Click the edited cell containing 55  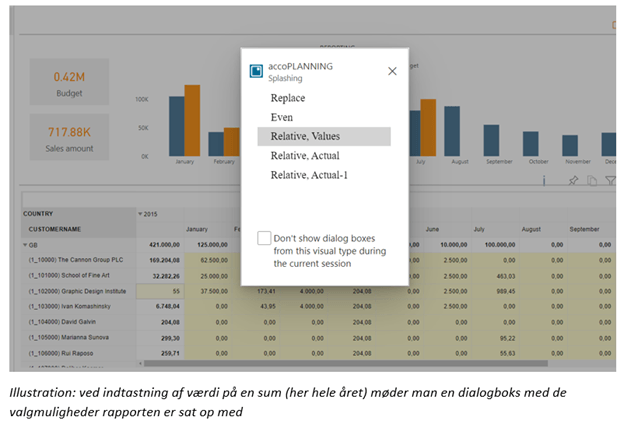[x=160, y=291]
